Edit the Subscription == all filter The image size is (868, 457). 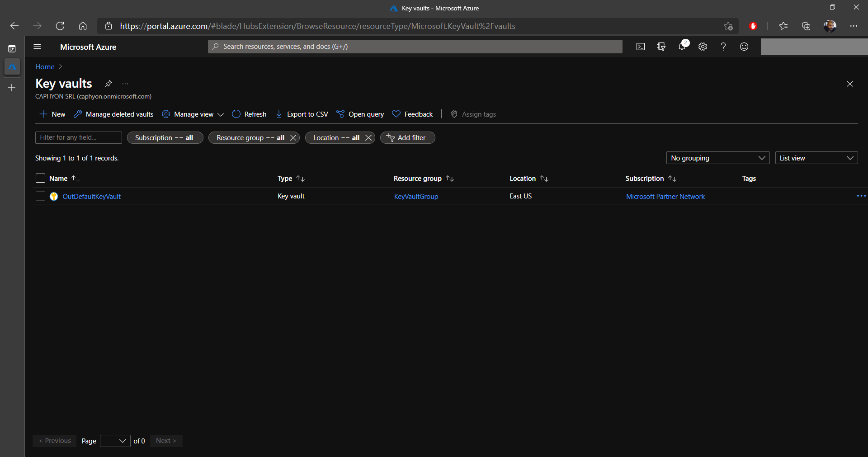(165, 138)
